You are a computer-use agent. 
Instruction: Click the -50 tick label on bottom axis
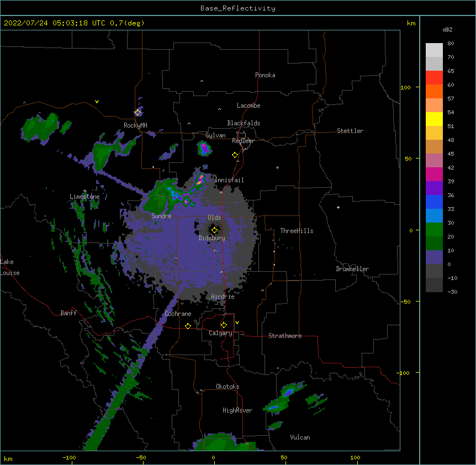tap(141, 458)
